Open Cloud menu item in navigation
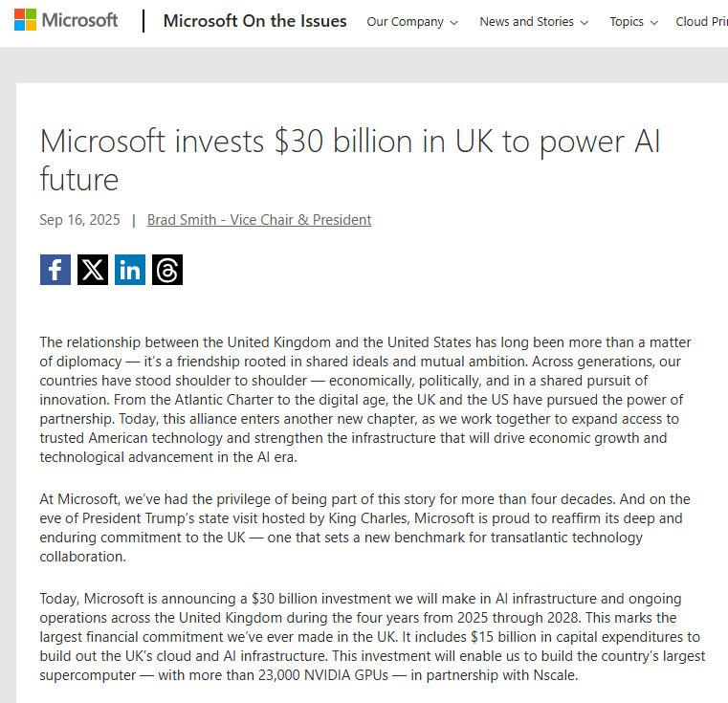 (700, 21)
